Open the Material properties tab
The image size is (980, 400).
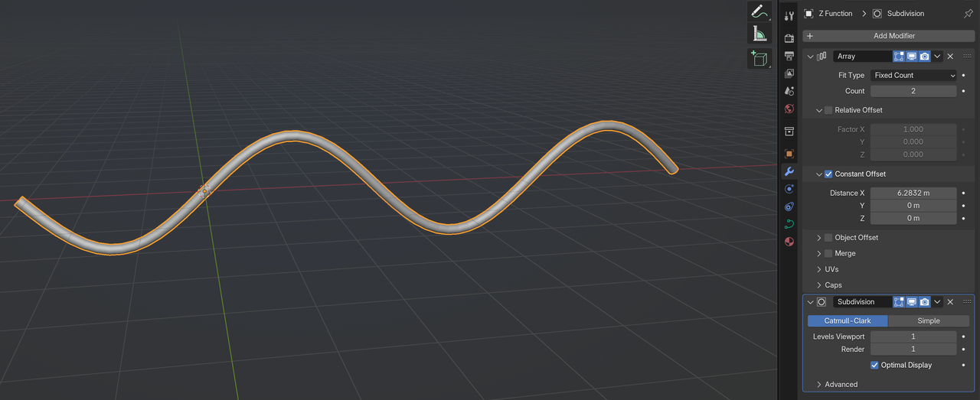point(789,242)
